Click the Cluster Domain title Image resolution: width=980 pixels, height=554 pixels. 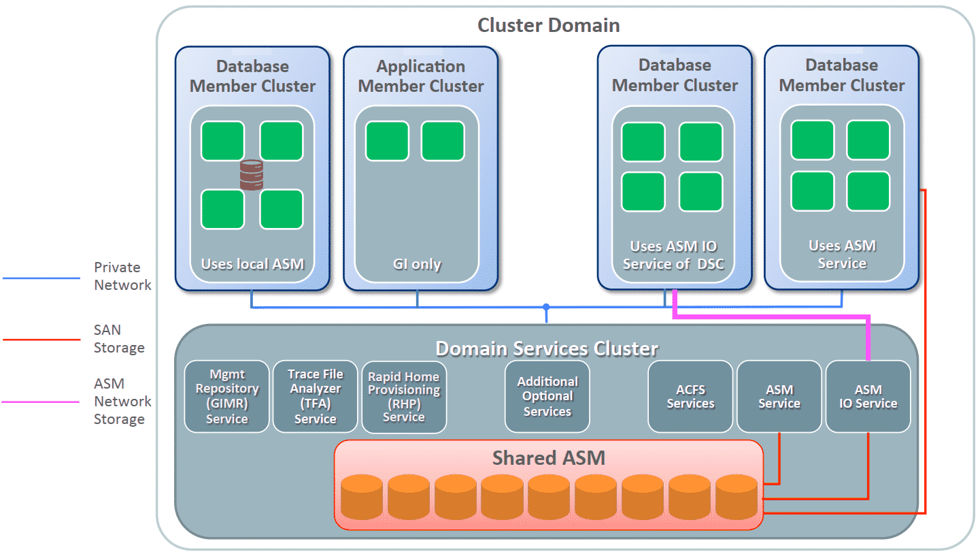click(x=550, y=25)
